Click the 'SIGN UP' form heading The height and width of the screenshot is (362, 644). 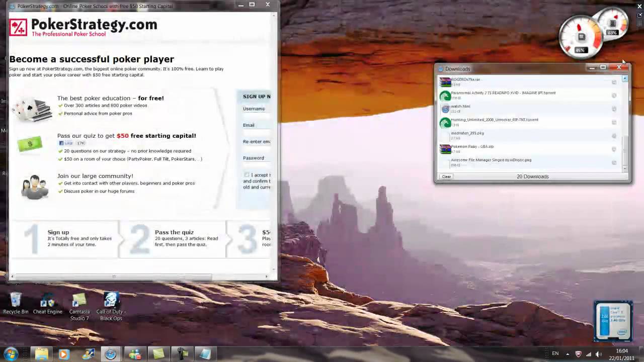[257, 96]
